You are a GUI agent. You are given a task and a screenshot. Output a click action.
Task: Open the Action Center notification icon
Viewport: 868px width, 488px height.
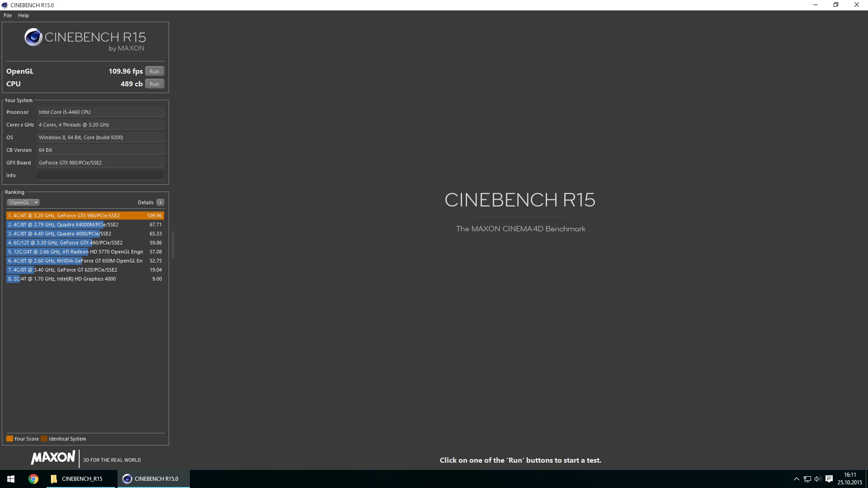click(829, 479)
